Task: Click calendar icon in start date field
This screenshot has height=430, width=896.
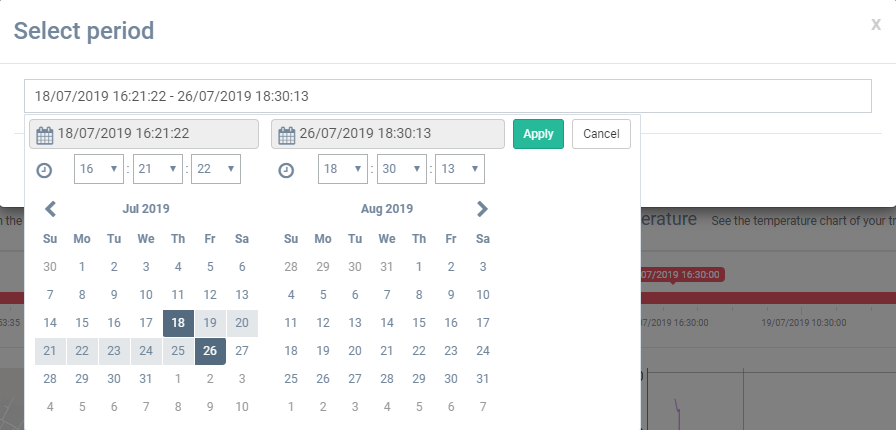Action: pos(44,134)
